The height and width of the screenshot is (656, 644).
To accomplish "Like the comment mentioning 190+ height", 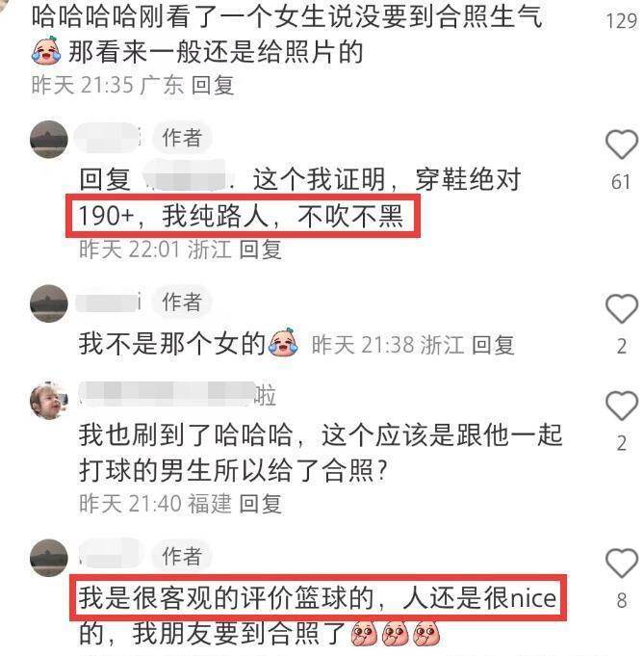I will tap(622, 144).
